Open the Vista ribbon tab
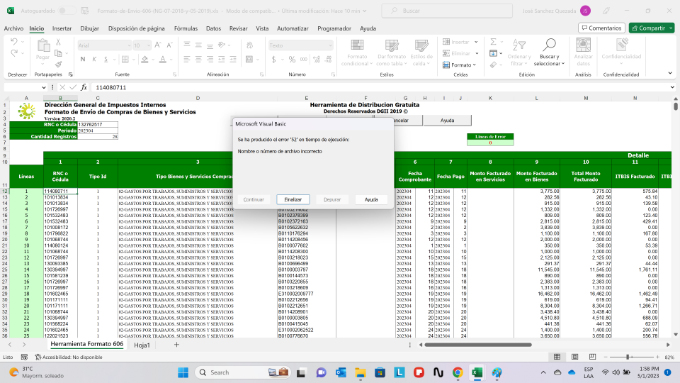 [x=262, y=29]
